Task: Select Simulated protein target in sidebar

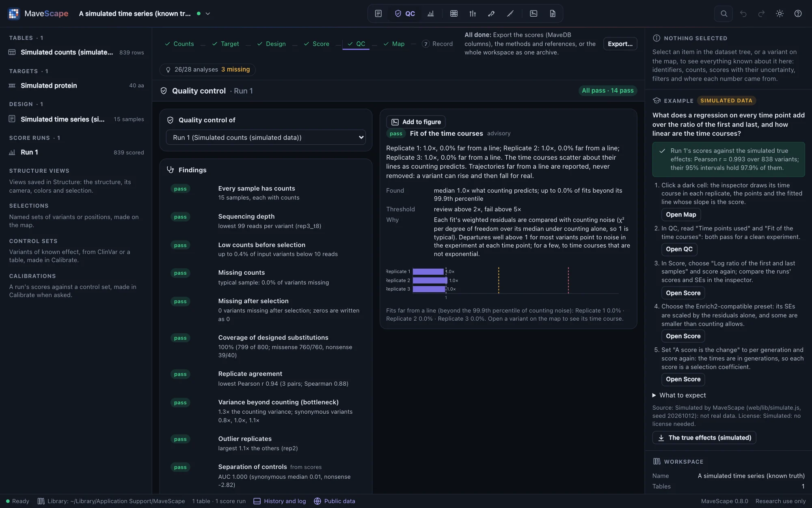Action: click(x=76, y=86)
